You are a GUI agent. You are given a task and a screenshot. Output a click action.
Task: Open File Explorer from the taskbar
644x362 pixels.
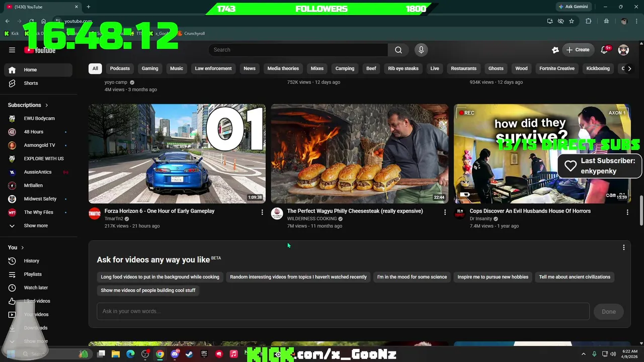[116, 354]
